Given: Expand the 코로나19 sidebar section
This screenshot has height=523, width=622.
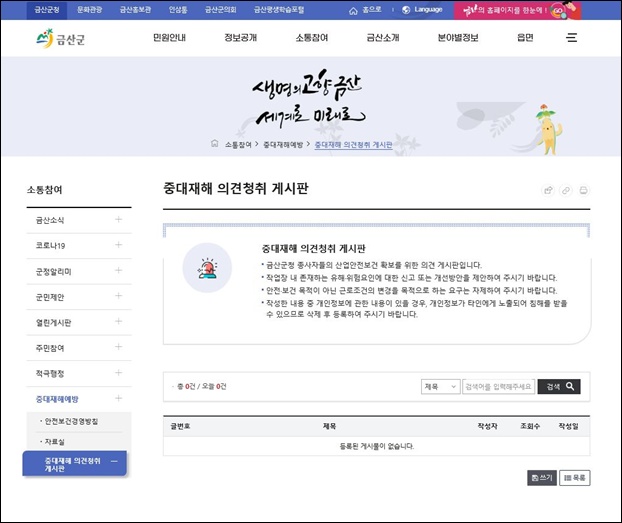Looking at the screenshot, I should point(118,245).
